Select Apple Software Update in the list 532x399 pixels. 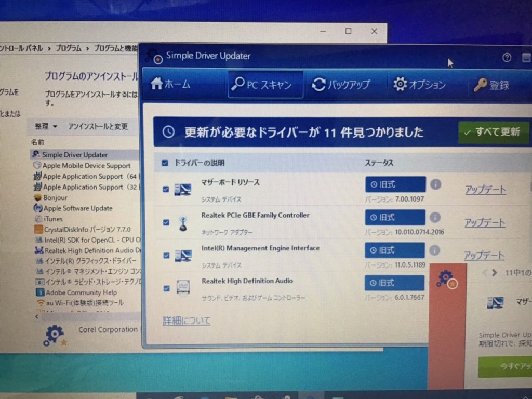[78, 208]
